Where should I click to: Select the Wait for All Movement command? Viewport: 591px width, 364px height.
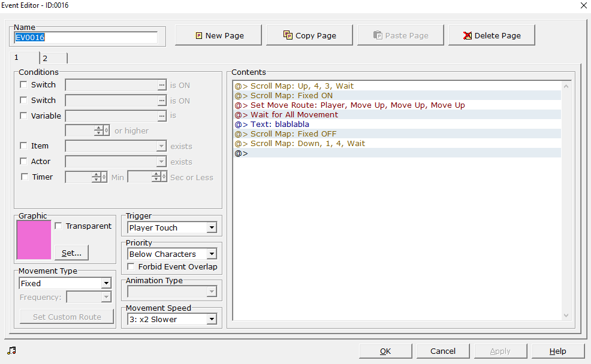point(397,114)
